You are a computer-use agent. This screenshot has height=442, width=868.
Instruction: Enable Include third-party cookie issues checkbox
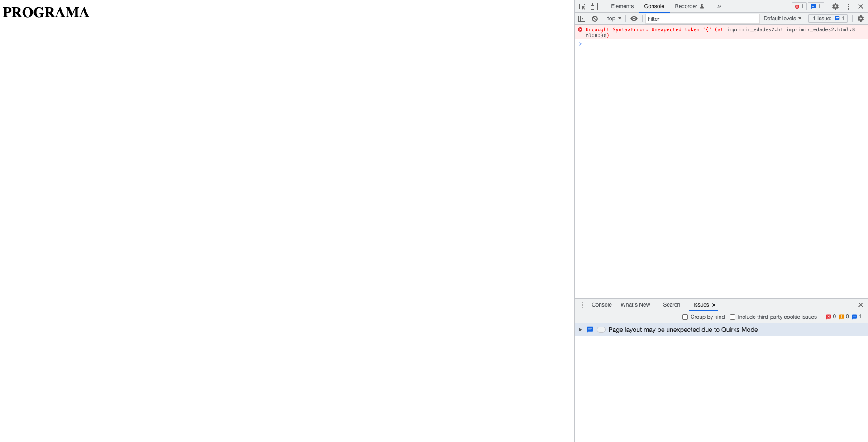(733, 317)
